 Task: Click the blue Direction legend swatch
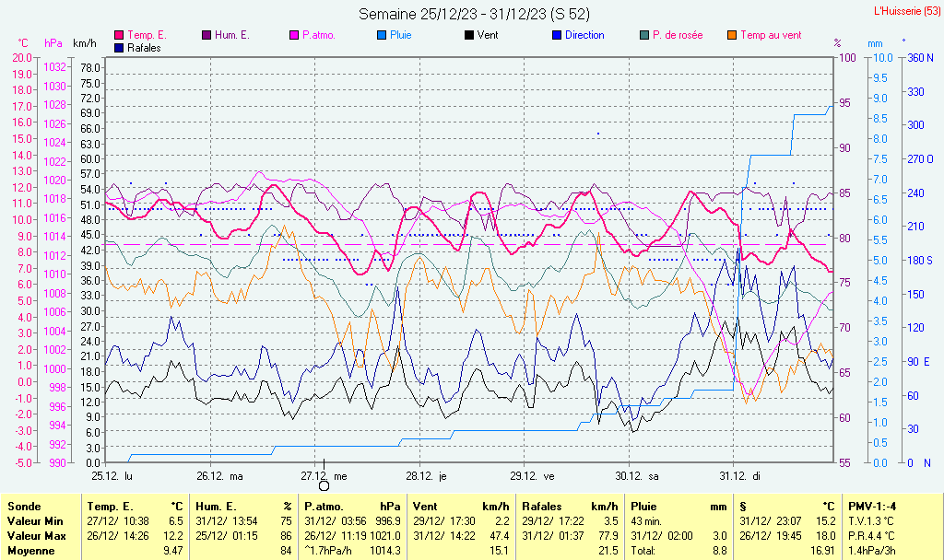pyautogui.click(x=557, y=36)
